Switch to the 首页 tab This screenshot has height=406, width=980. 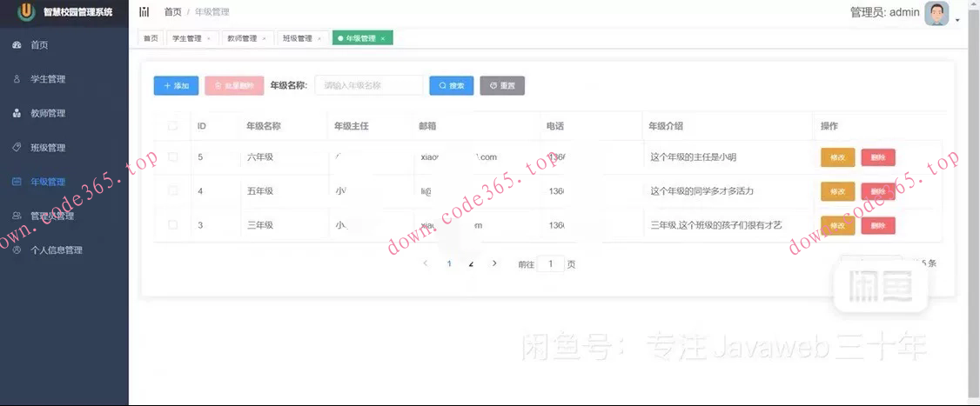point(151,38)
